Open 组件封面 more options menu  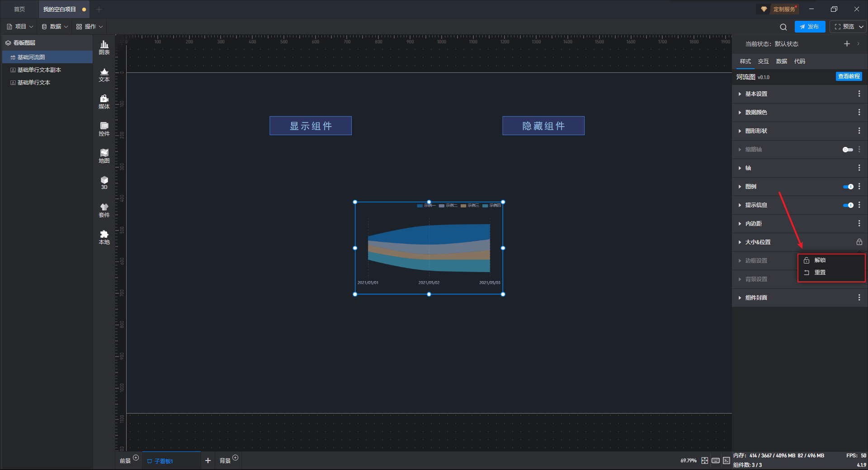click(x=859, y=297)
